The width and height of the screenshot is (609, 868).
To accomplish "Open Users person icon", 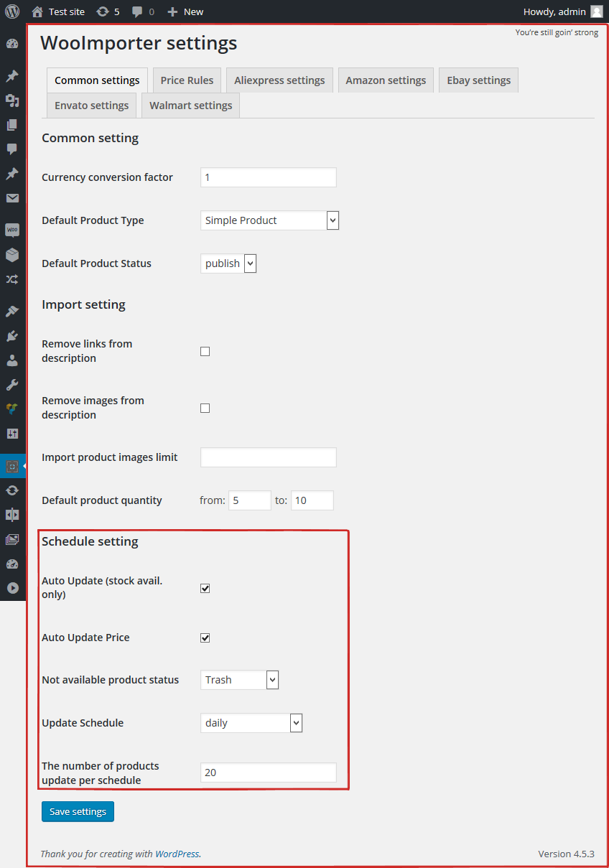I will (x=12, y=360).
